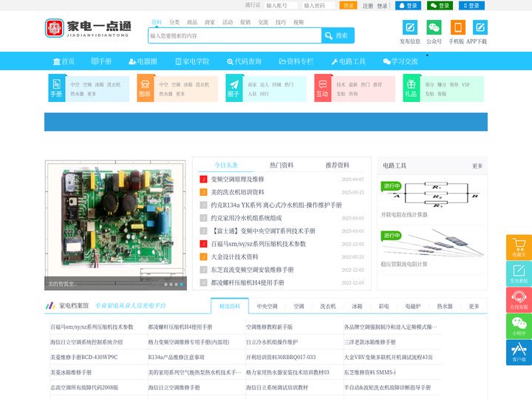Open the 小程序 sidebar icon

pyautogui.click(x=519, y=326)
